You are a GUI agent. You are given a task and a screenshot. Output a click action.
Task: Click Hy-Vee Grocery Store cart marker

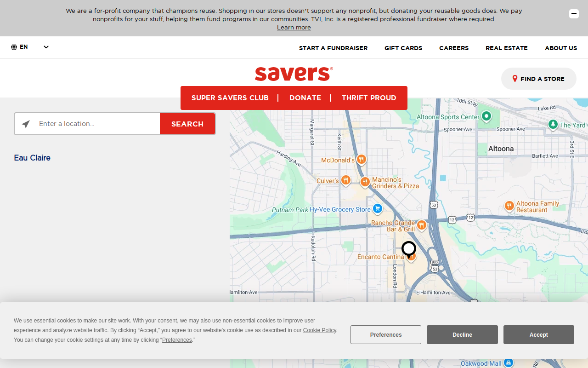(378, 209)
